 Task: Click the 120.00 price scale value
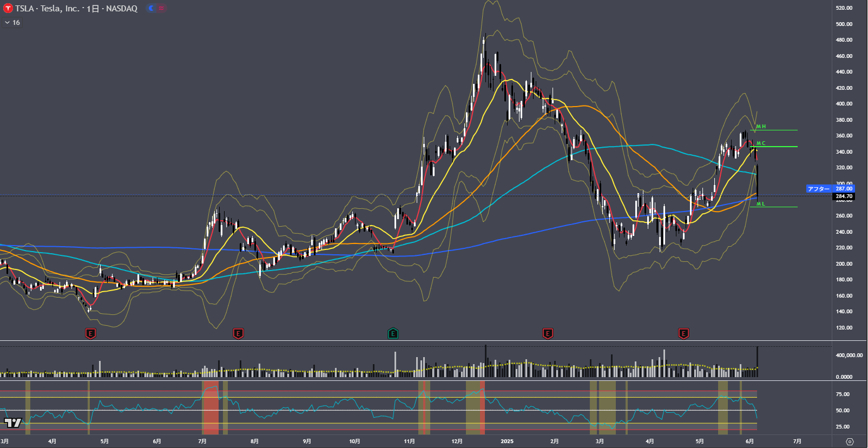click(x=844, y=327)
